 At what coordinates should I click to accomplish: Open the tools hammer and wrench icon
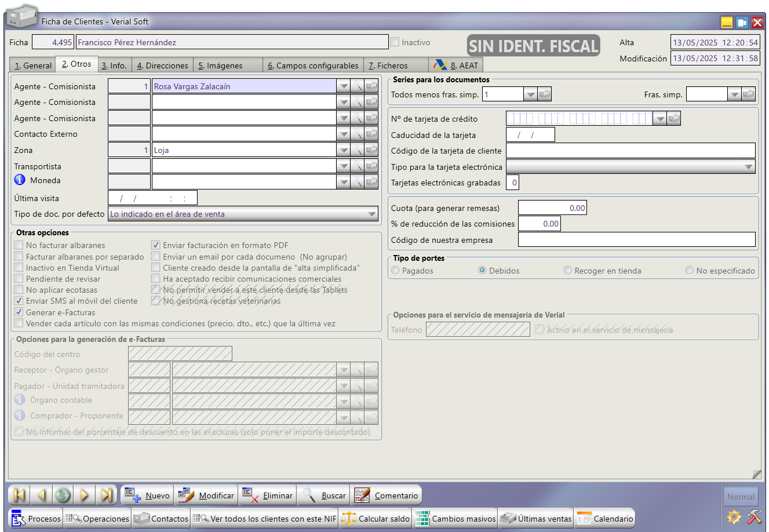click(x=754, y=516)
